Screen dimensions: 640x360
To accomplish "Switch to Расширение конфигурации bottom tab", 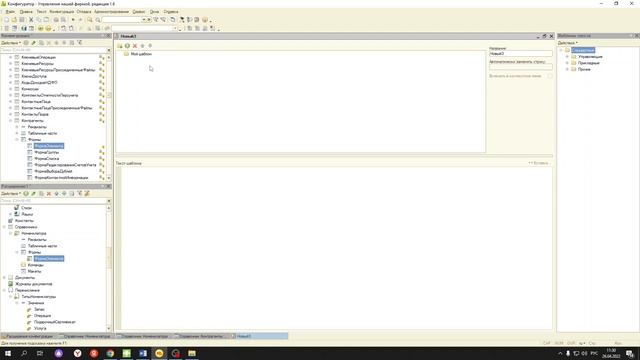I will click(29, 336).
